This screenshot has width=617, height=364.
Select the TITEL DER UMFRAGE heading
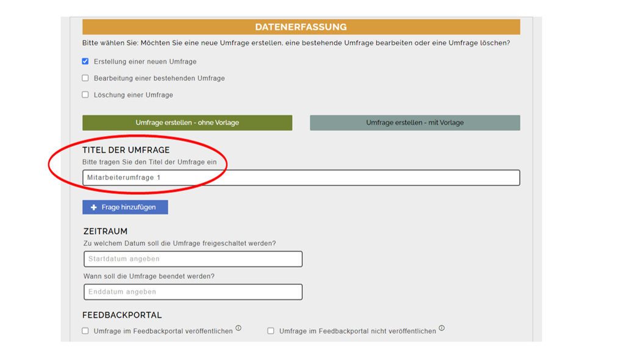(125, 149)
